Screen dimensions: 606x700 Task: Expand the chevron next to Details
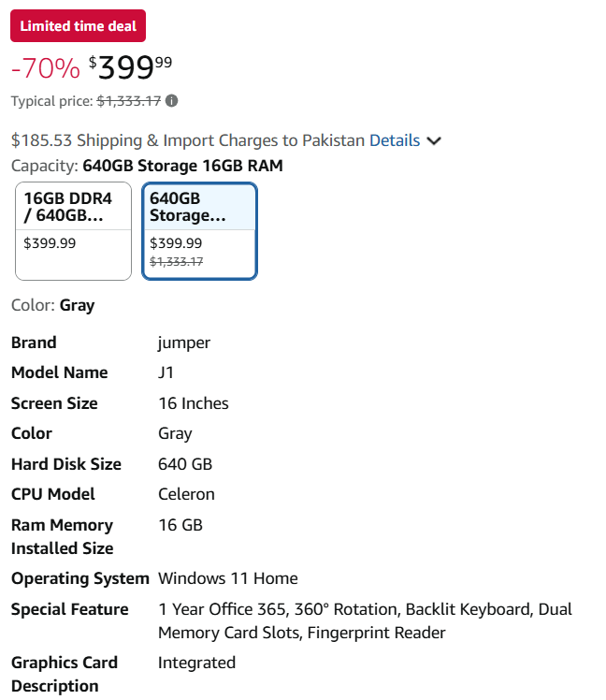[x=434, y=141]
